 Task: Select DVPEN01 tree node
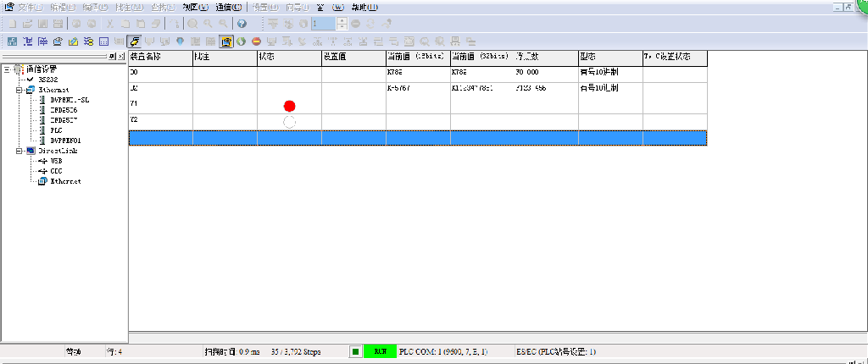click(x=65, y=141)
